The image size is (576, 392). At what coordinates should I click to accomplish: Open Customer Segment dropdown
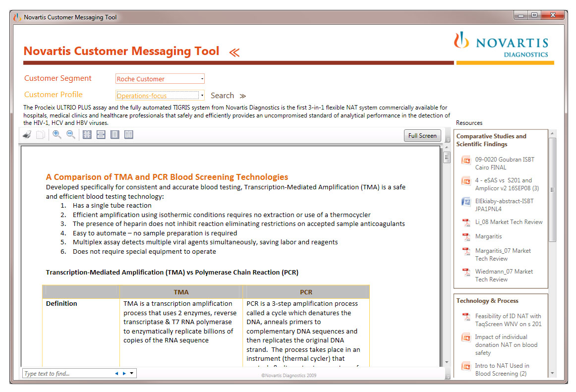pos(160,79)
